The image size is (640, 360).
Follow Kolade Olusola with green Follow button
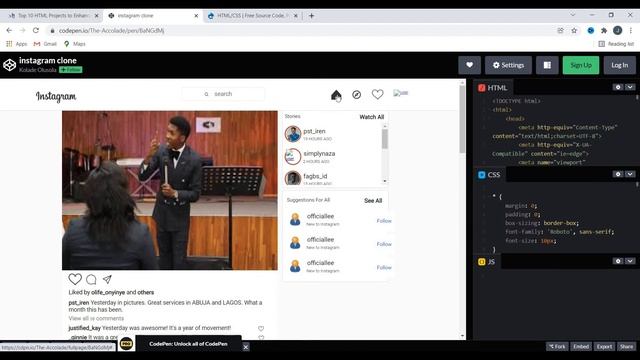coord(71,70)
